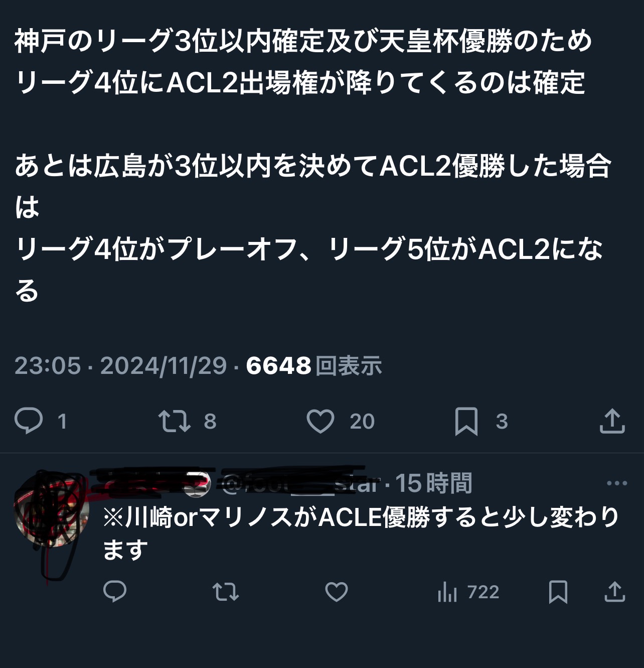Screen dimensions: 644x668
Task: Select the main tweet text about 神戸のリーグ3位以内
Action: coord(313,166)
